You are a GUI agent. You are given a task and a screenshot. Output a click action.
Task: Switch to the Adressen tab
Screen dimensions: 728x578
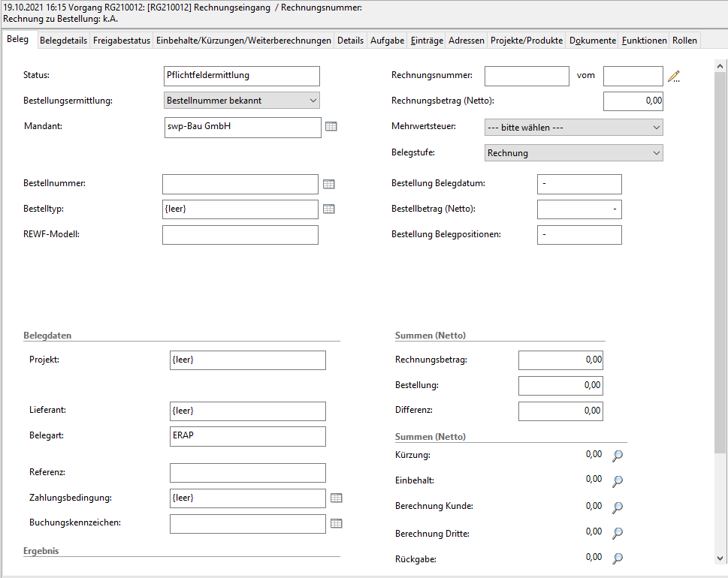tap(467, 41)
